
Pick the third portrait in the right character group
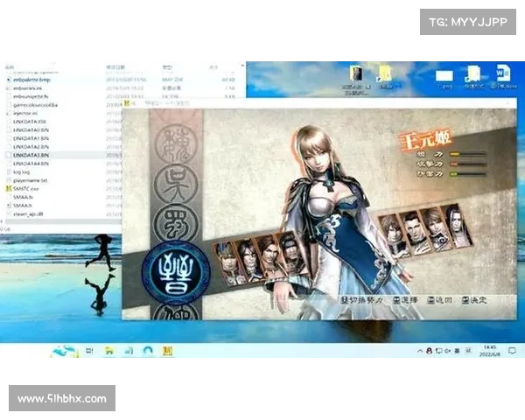click(436, 228)
